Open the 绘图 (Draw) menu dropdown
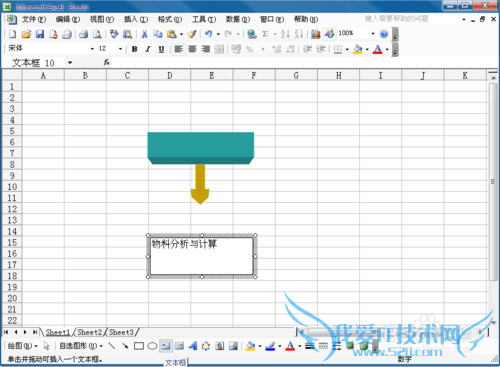This screenshot has height=367, width=500. 22,346
